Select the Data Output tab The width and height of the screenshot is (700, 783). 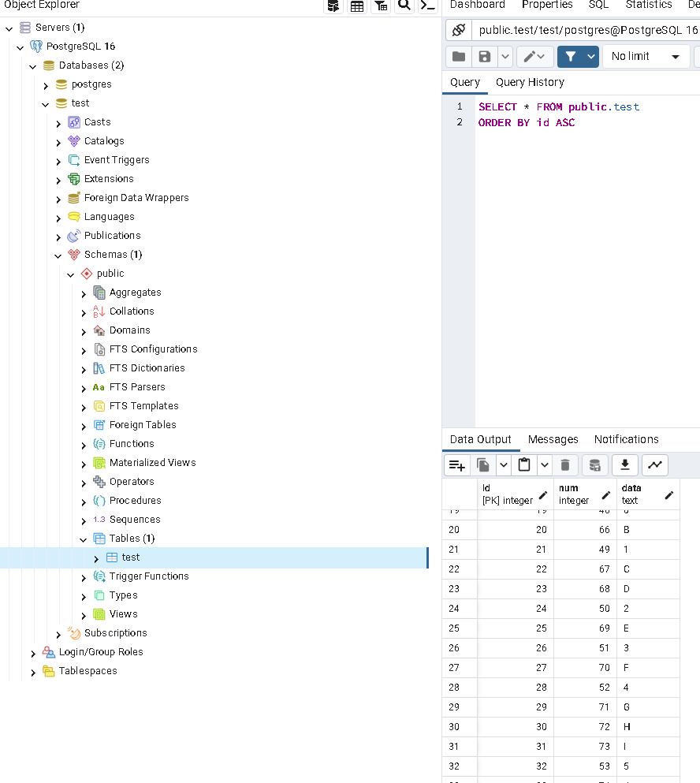(480, 439)
